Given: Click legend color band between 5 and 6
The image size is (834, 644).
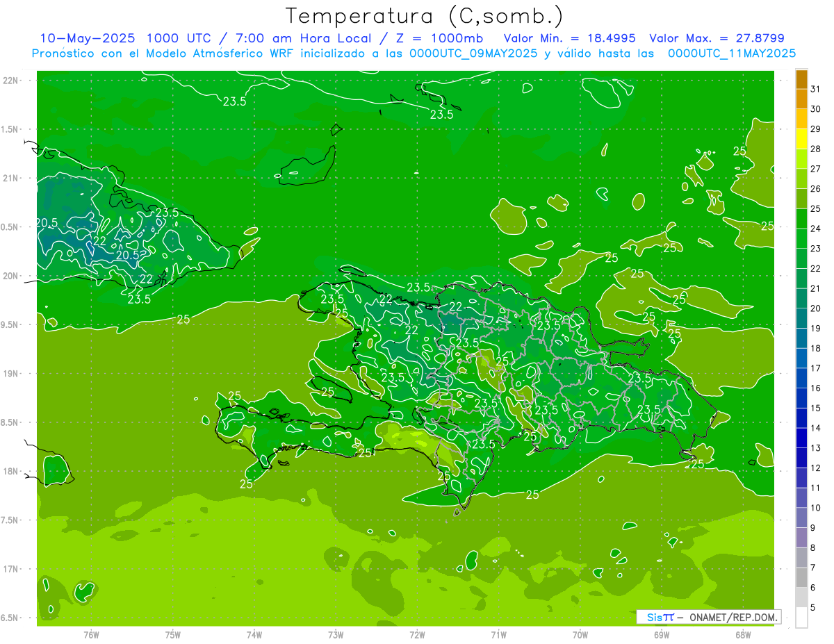Looking at the screenshot, I should pyautogui.click(x=801, y=597).
